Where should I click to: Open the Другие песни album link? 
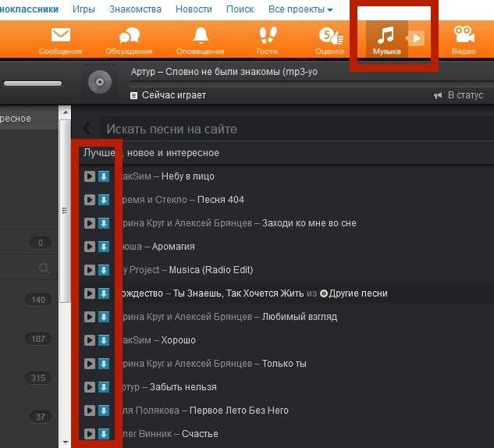coord(354,293)
